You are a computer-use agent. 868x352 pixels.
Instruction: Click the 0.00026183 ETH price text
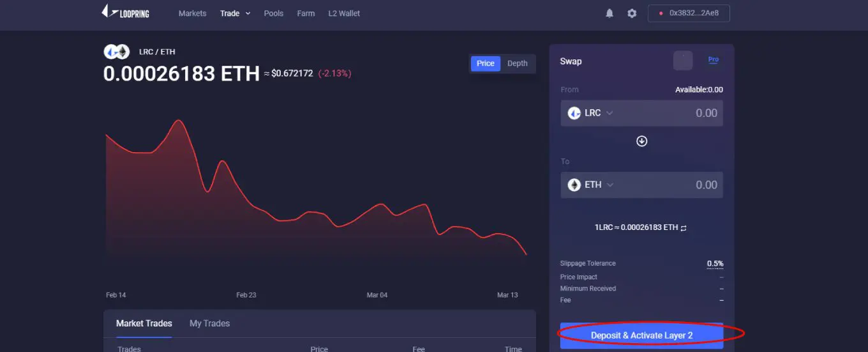pos(181,73)
